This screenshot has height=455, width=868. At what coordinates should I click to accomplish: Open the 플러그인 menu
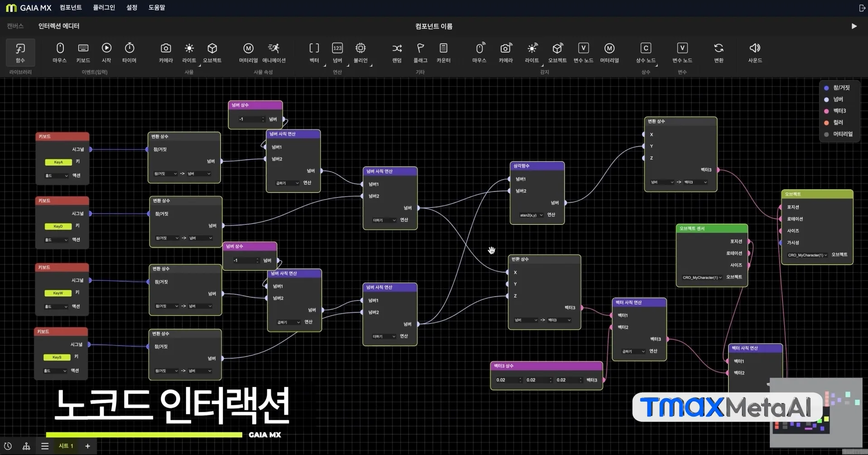104,8
